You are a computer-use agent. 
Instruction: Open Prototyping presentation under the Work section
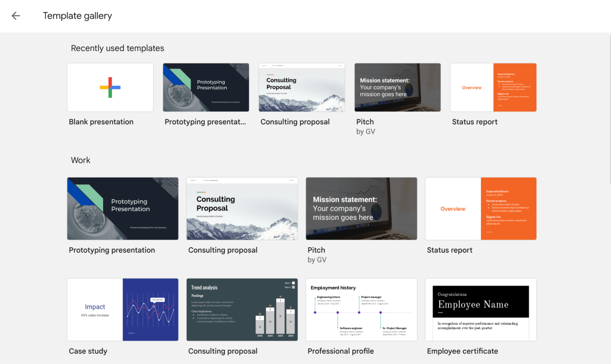click(123, 209)
